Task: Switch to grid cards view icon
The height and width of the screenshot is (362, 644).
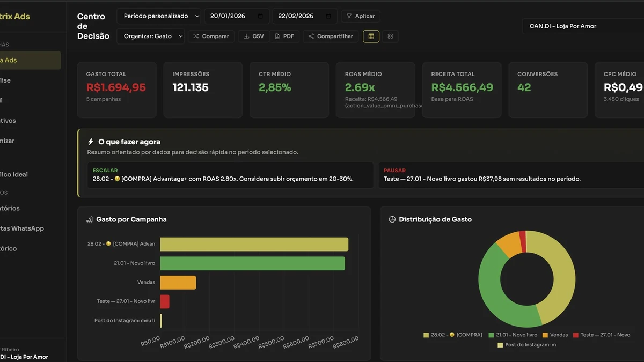Action: tap(390, 36)
